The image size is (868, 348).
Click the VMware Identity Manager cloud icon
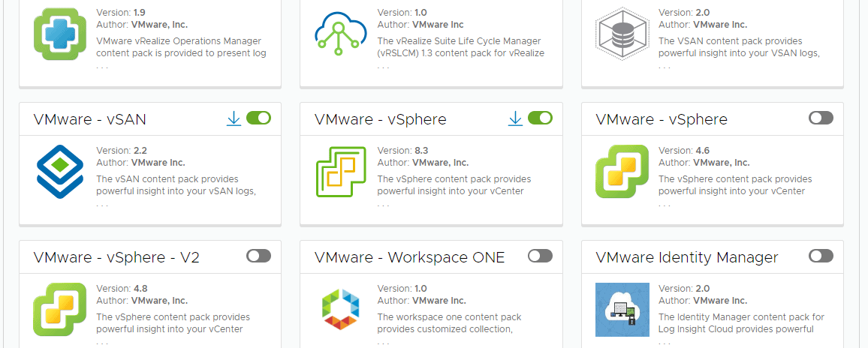click(x=622, y=310)
